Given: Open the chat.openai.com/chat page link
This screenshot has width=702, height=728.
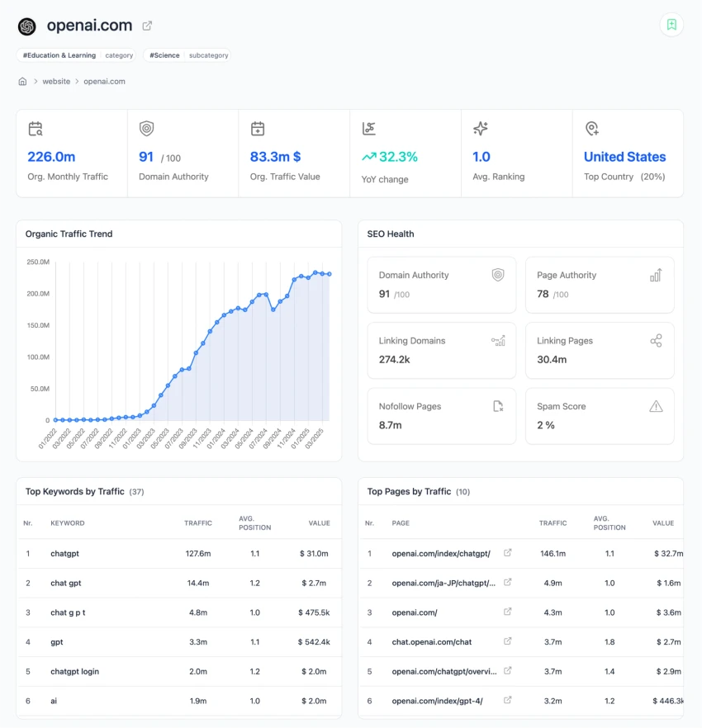Looking at the screenshot, I should pyautogui.click(x=432, y=642).
